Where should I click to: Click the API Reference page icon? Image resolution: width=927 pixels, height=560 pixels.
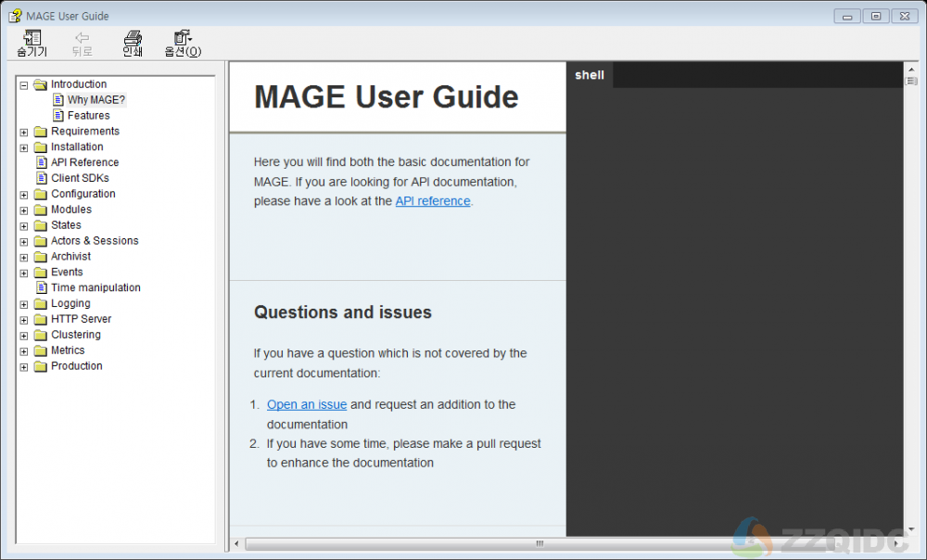coord(42,162)
